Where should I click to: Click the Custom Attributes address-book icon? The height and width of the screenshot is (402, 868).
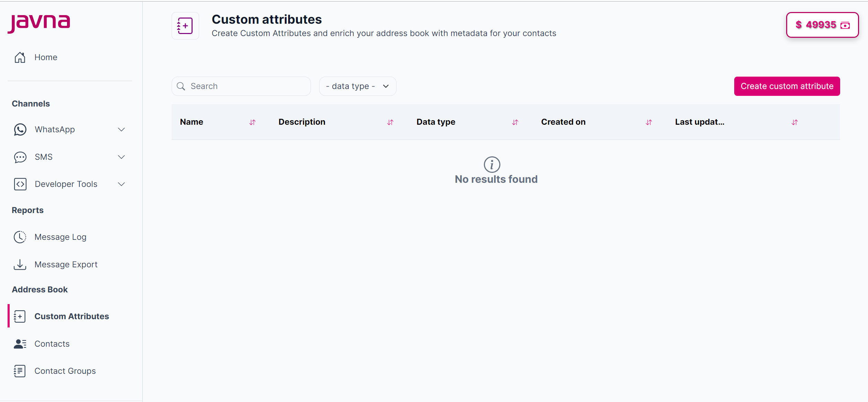20,316
